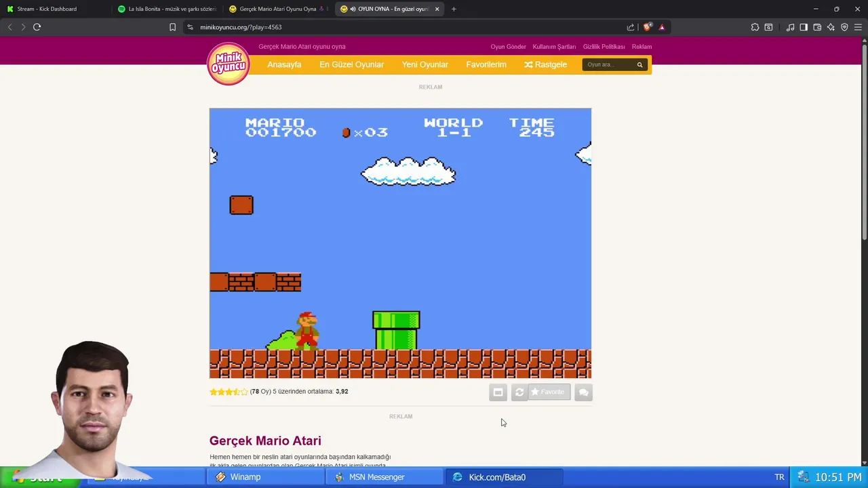Switch to La Isla Bonita lyrics tab

pyautogui.click(x=166, y=9)
